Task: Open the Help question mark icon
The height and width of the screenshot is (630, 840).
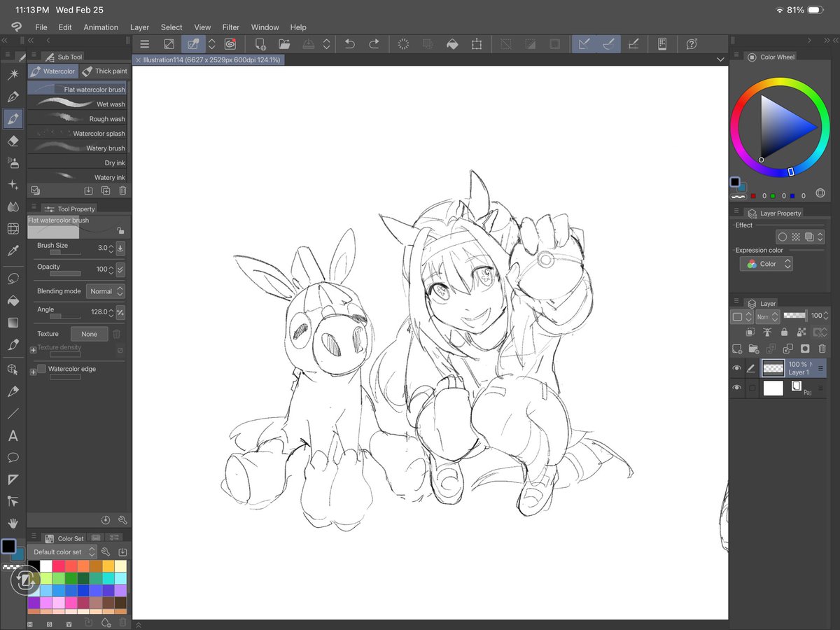Action: click(x=692, y=44)
